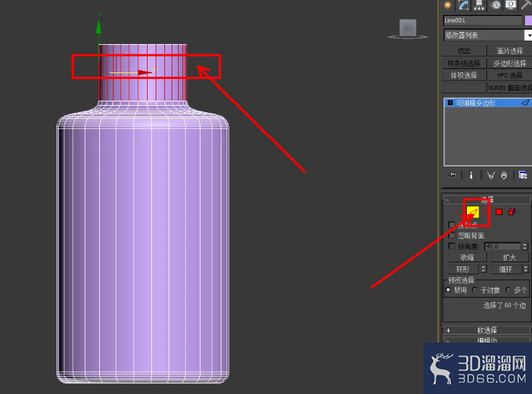Screen dimensions: 532x394
Task: Expand the 软选择 rollout
Action: click(487, 330)
